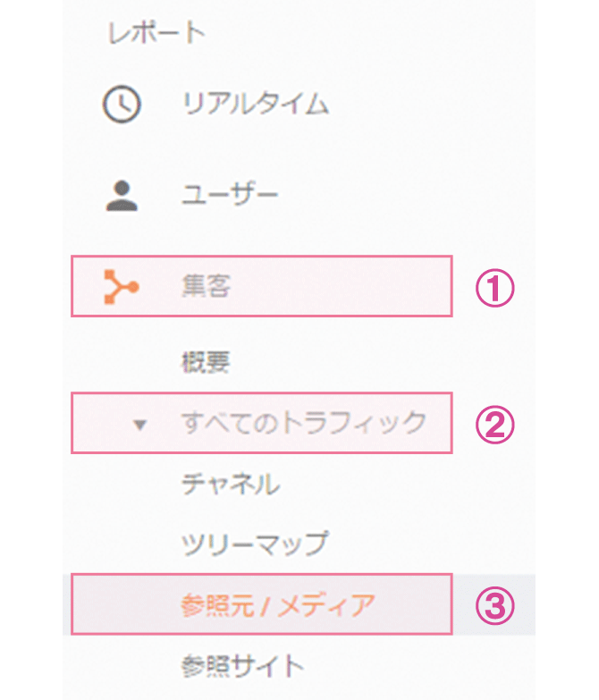Open the リアルタイム report section

point(256,104)
